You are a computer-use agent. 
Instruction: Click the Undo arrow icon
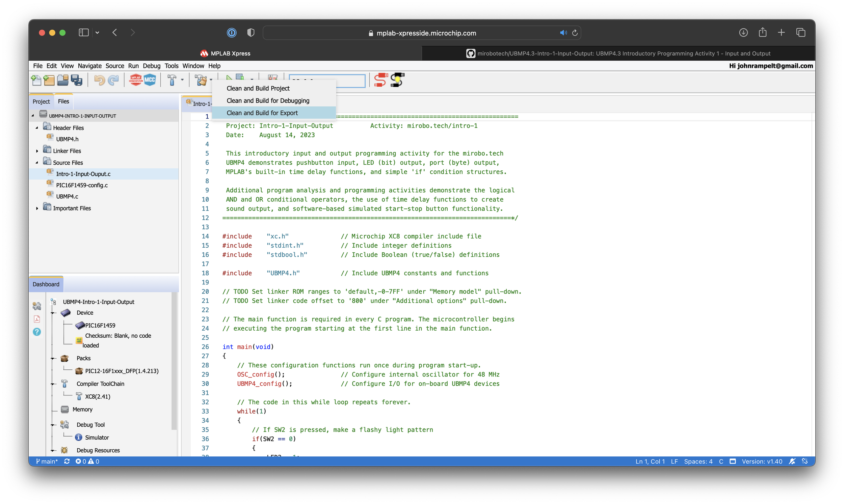99,80
